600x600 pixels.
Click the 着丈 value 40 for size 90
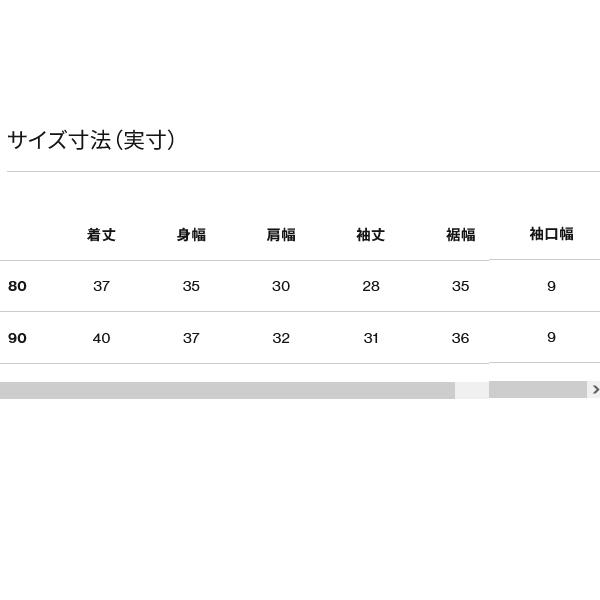101,338
